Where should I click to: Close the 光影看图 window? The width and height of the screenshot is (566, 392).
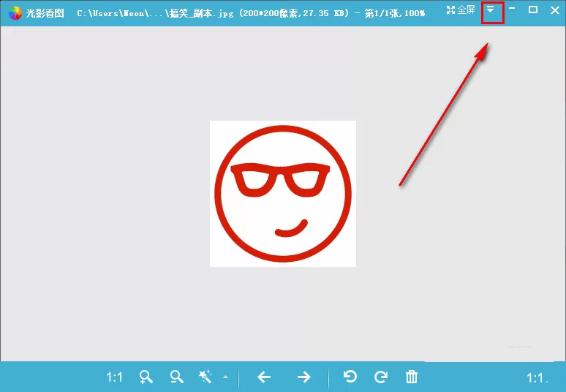555,10
